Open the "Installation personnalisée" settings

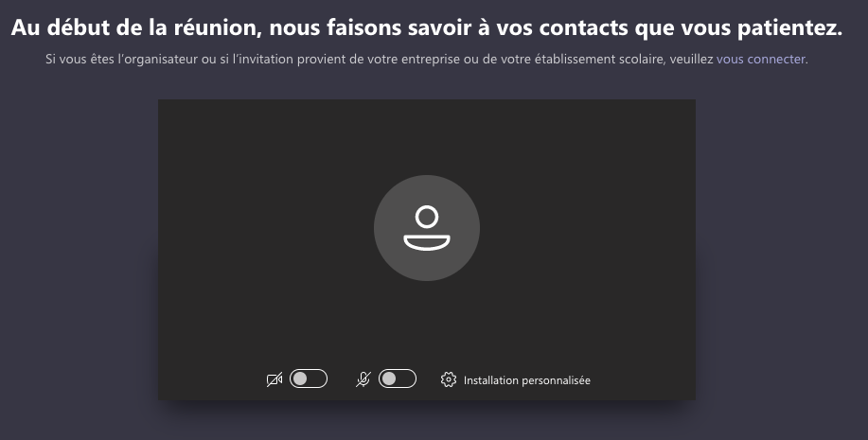pos(516,380)
